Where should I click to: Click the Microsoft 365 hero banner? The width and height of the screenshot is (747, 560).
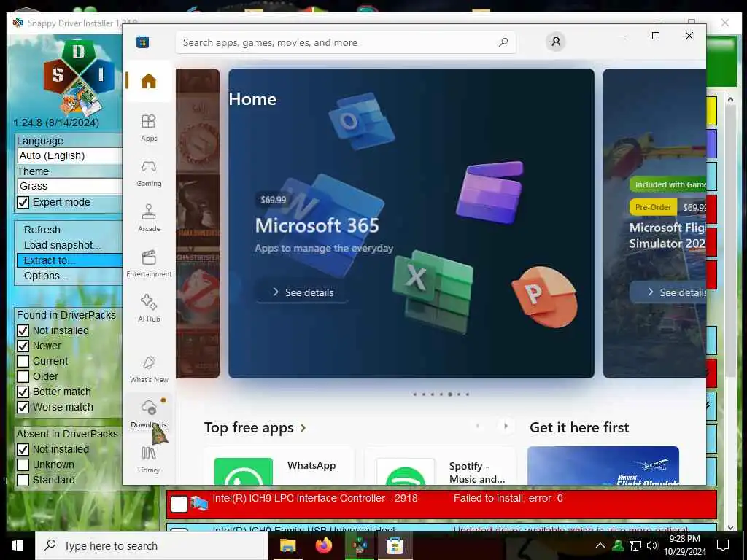click(411, 223)
